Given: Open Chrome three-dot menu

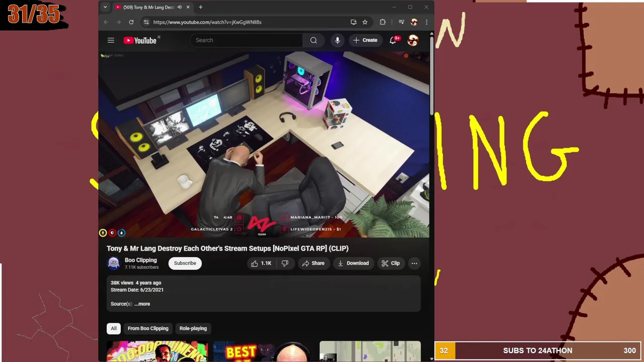Looking at the screenshot, I should click(x=427, y=22).
